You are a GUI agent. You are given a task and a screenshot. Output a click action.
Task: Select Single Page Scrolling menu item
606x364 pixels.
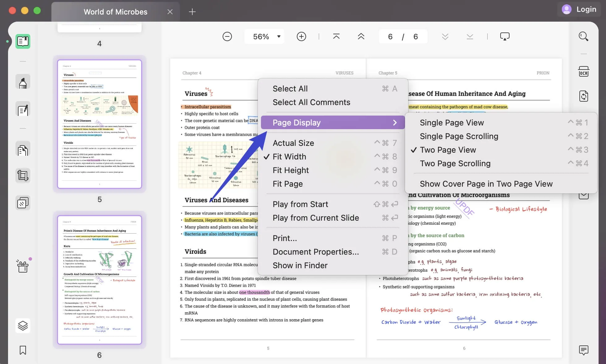459,136
